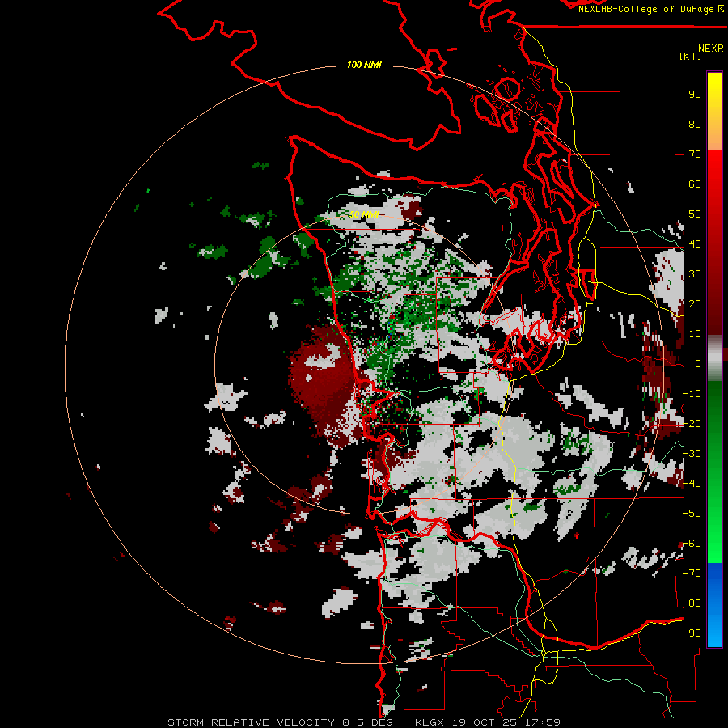Viewport: 728px width, 728px height.
Task: Click the 50 value on velocity scale
Action: [695, 214]
